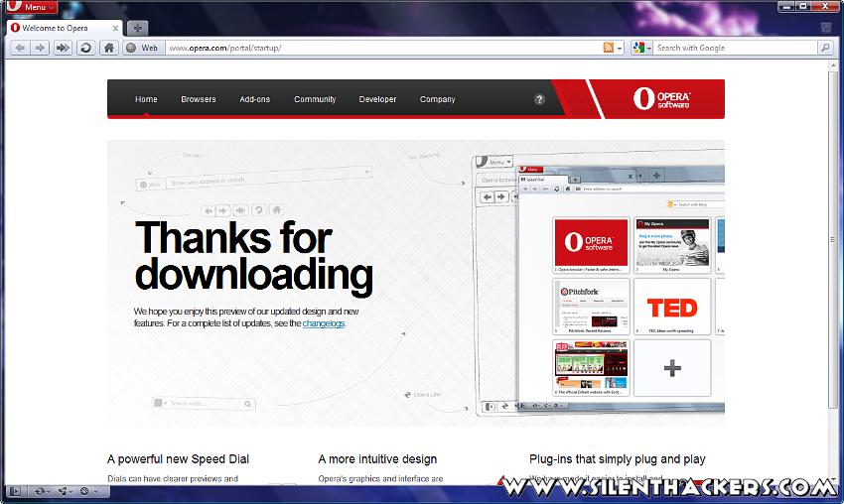844x504 pixels.
Task: Click the "Thanks for downloading" headline
Action: point(253,257)
